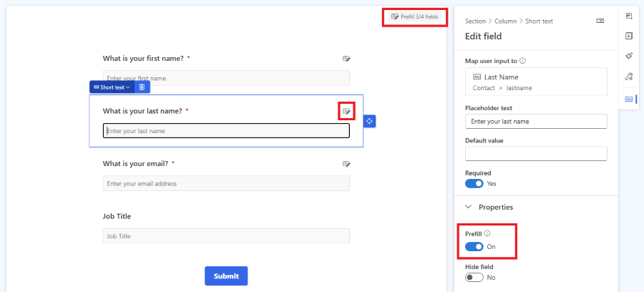The height and width of the screenshot is (292, 644).
Task: Click the info icon next to Prefill label
Action: 487,233
